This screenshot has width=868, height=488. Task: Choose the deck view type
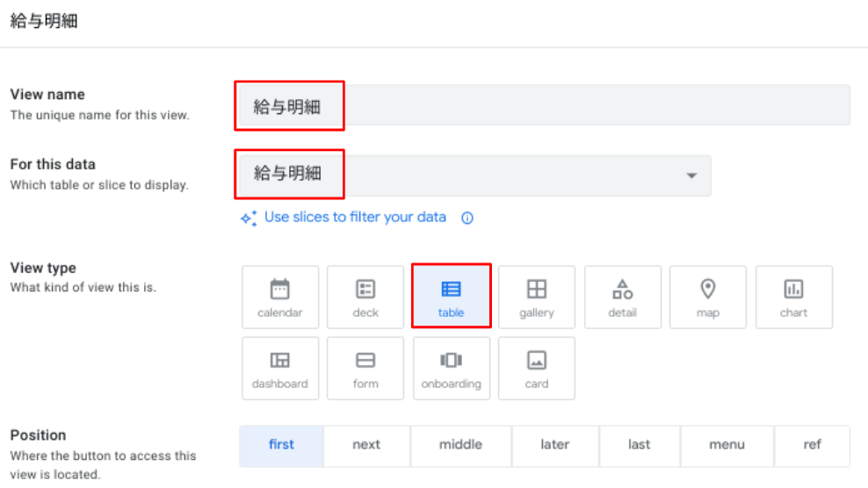coord(365,298)
